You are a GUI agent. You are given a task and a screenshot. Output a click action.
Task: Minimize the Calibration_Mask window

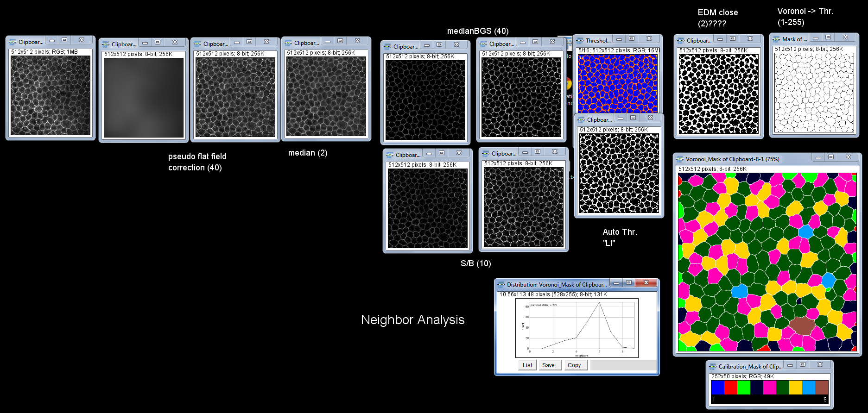(x=790, y=365)
